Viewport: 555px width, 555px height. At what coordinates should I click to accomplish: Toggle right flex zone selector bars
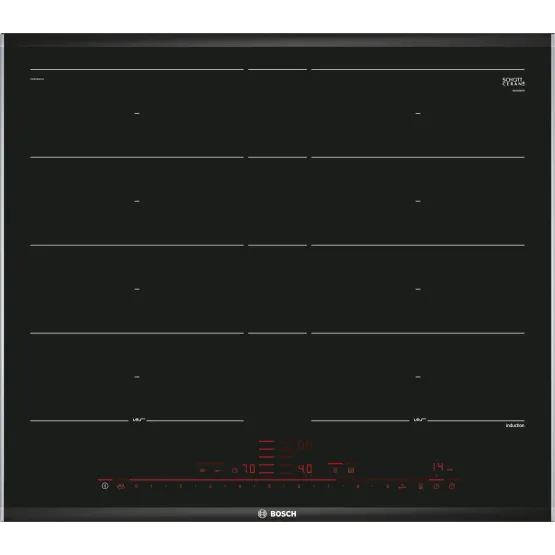287,457
